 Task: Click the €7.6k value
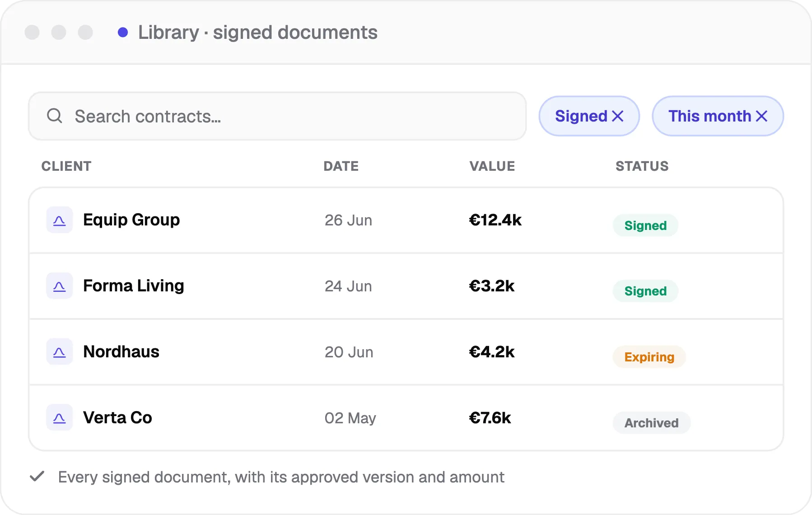(490, 418)
